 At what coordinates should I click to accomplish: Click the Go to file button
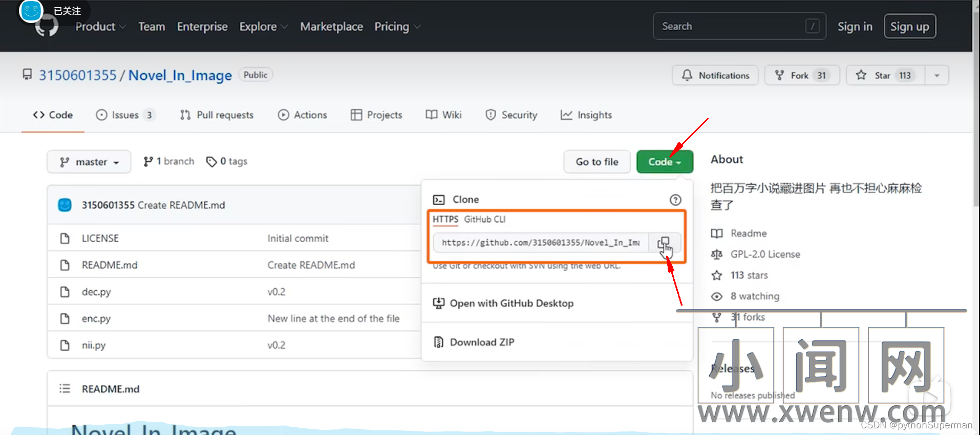point(597,162)
